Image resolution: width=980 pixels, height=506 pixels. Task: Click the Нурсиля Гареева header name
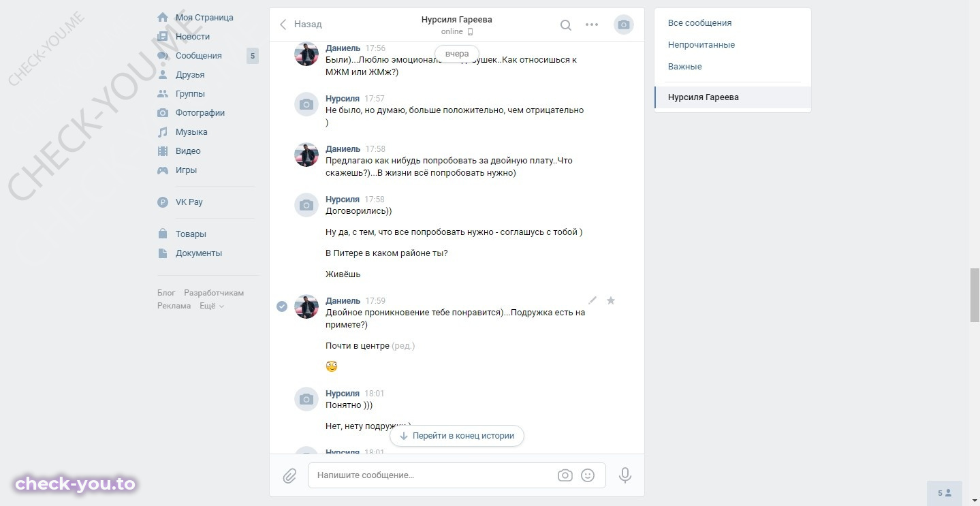coord(457,20)
